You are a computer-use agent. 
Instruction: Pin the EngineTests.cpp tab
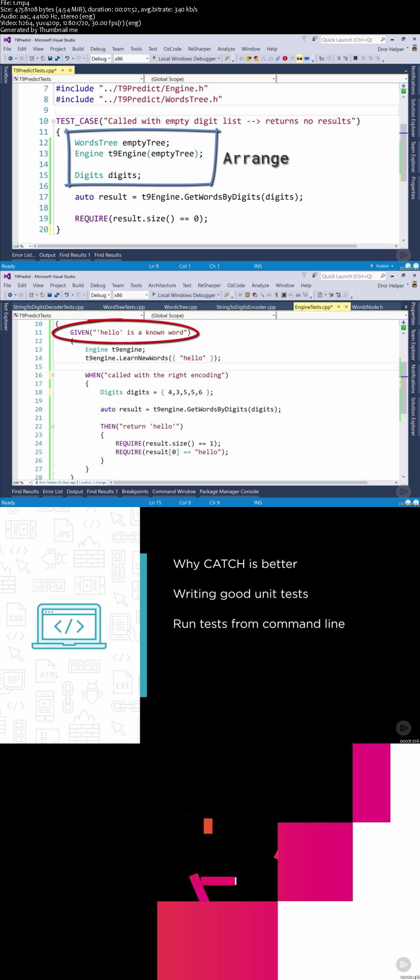(339, 307)
